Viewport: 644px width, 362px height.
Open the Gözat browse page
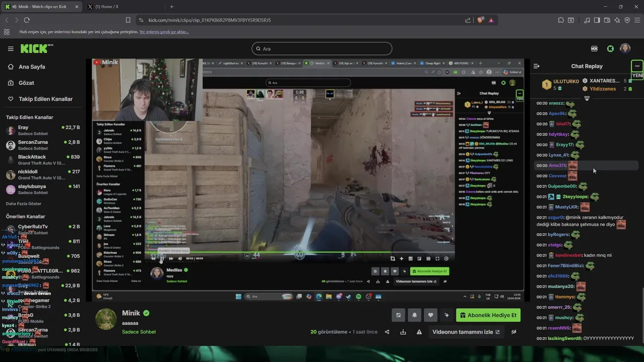click(26, 83)
